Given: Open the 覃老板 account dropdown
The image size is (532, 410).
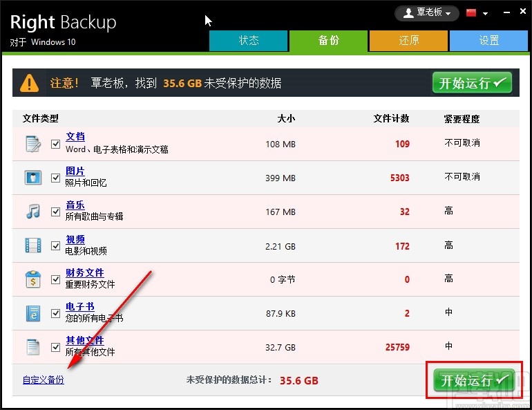Looking at the screenshot, I should click(426, 13).
